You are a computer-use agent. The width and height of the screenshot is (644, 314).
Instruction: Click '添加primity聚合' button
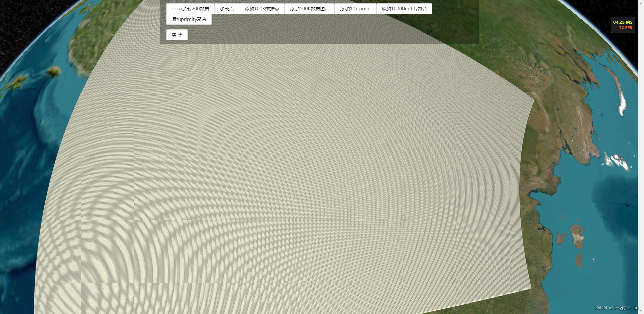click(189, 19)
